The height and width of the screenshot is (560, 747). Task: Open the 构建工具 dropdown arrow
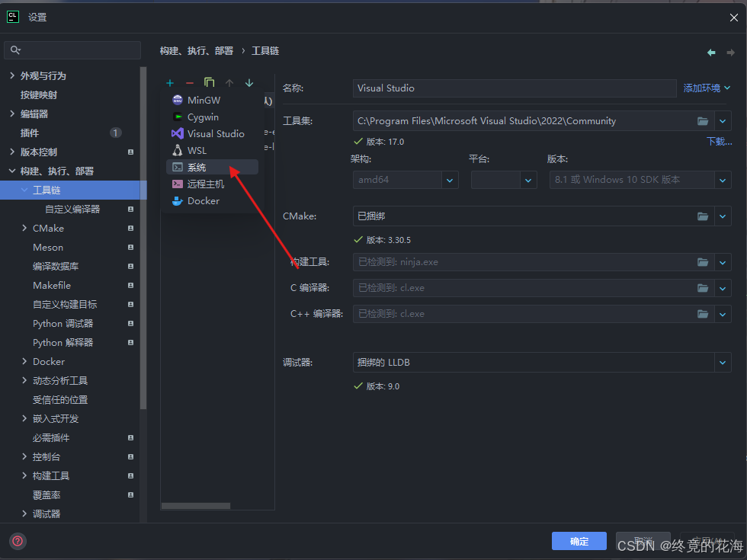tap(723, 262)
